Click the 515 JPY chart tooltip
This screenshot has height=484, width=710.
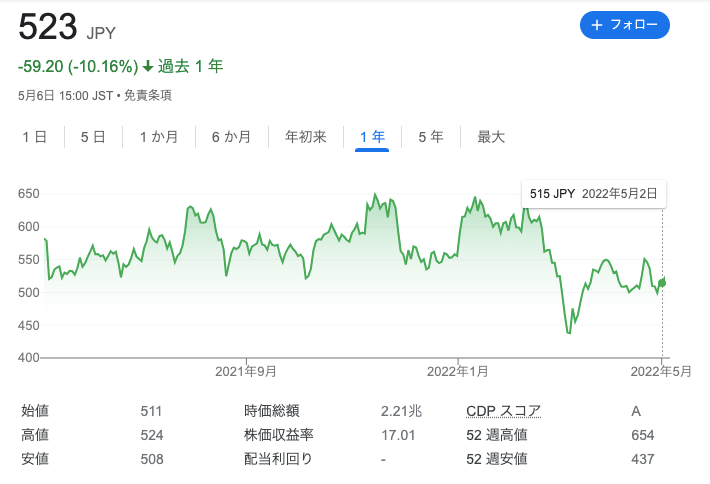coord(594,194)
